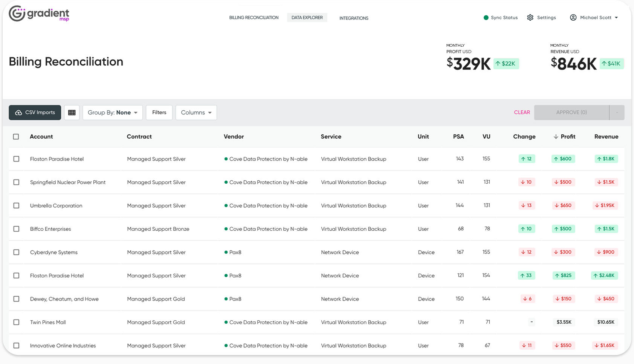
Task: Click the PSA column header
Action: pyautogui.click(x=458, y=137)
